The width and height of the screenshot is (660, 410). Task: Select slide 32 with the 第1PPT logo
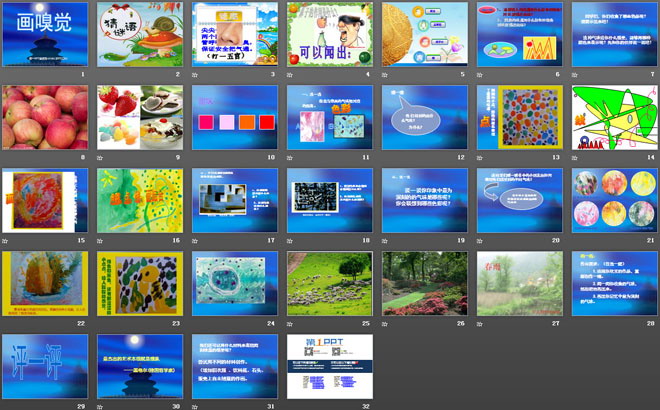click(x=330, y=366)
